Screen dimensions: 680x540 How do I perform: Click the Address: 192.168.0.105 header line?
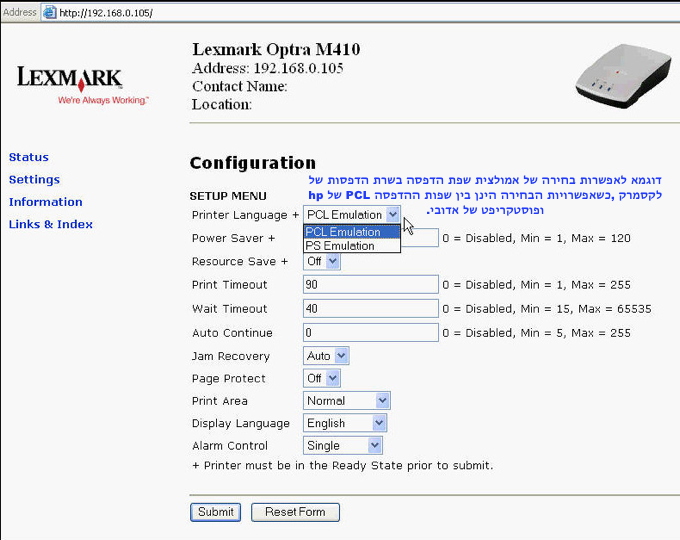(x=268, y=68)
